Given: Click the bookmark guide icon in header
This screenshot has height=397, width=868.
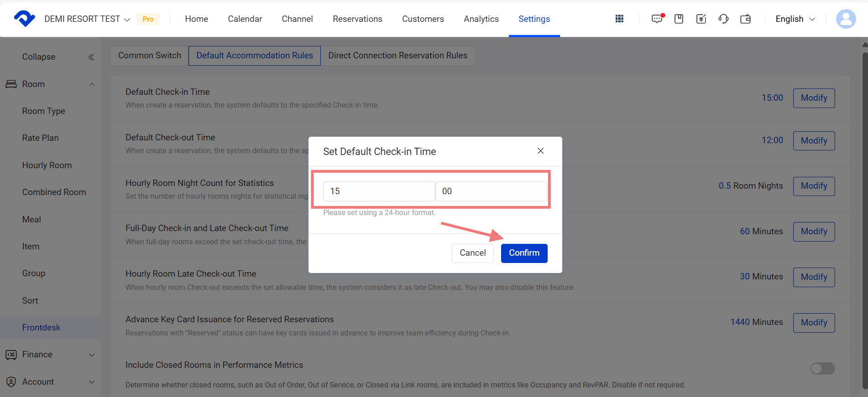Looking at the screenshot, I should tap(679, 19).
